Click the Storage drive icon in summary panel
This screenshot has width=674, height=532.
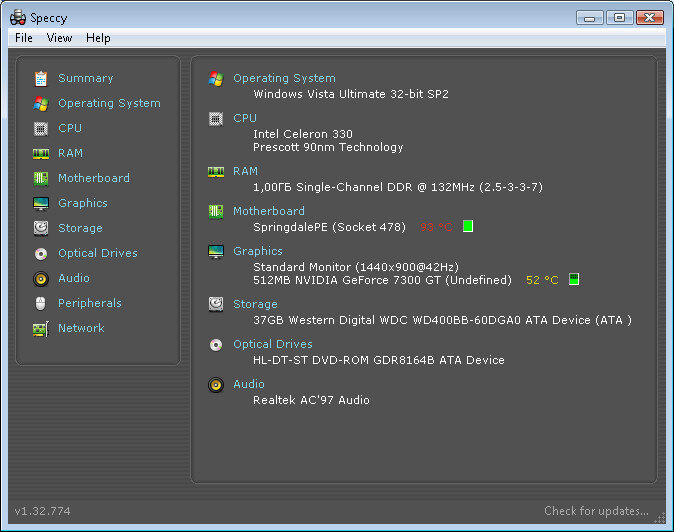click(x=216, y=304)
